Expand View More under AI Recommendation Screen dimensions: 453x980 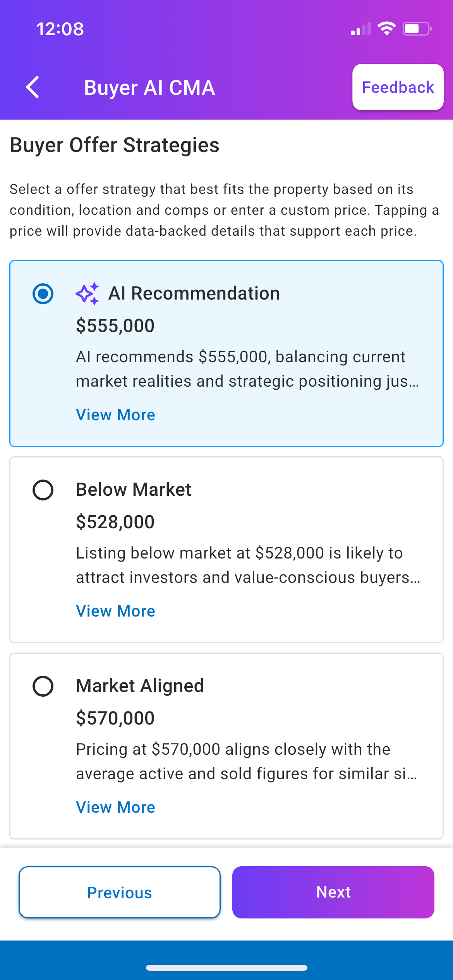(115, 415)
